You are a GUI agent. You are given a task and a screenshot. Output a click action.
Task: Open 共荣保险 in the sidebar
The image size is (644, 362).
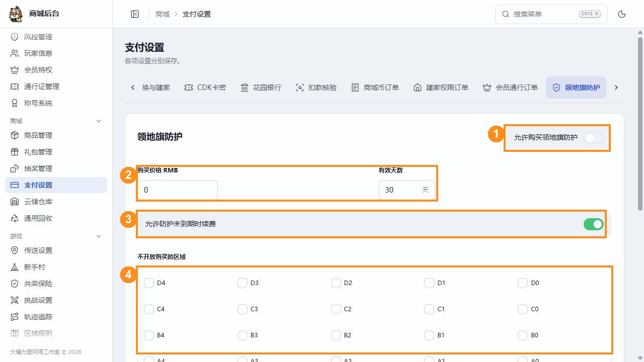point(56,284)
